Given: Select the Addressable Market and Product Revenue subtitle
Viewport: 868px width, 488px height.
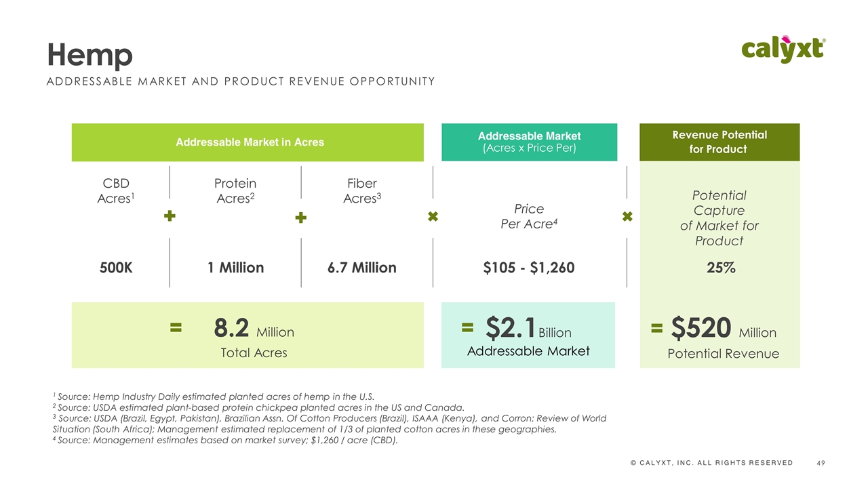Looking at the screenshot, I should pos(241,81).
